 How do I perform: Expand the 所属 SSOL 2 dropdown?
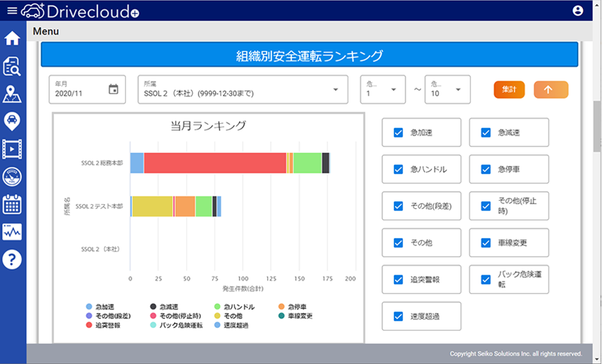pos(243,89)
